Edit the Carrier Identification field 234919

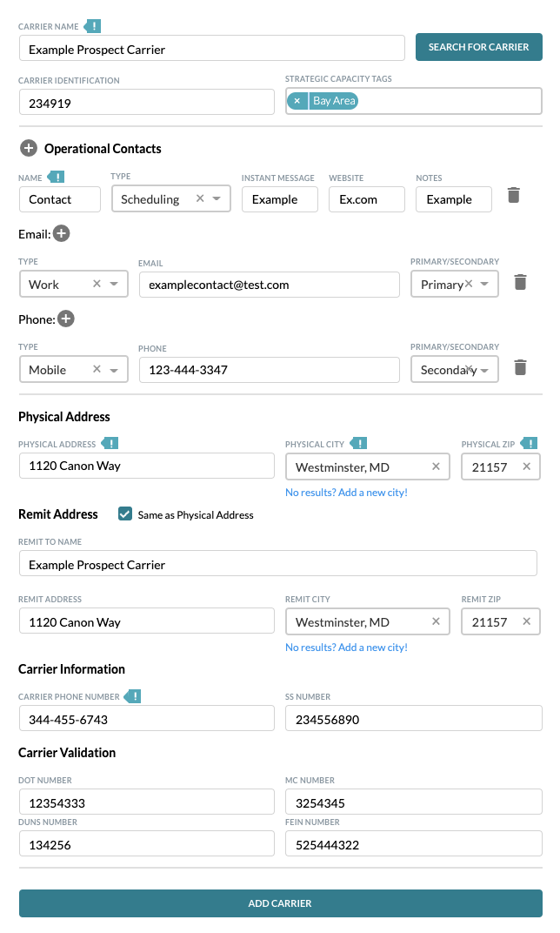point(146,103)
